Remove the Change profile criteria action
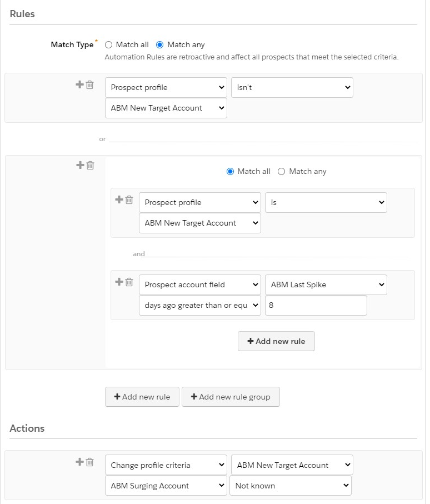This screenshot has width=430, height=504. point(90,462)
